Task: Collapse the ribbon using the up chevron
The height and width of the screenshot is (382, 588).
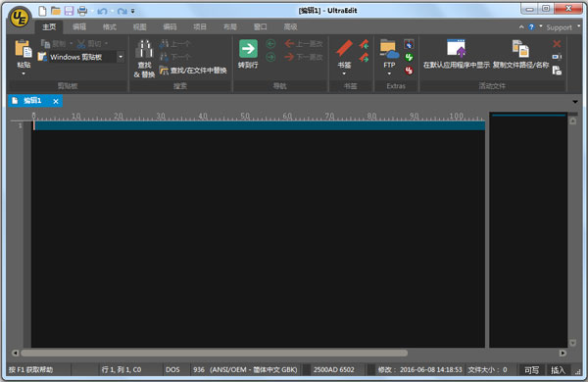Action: coord(521,27)
